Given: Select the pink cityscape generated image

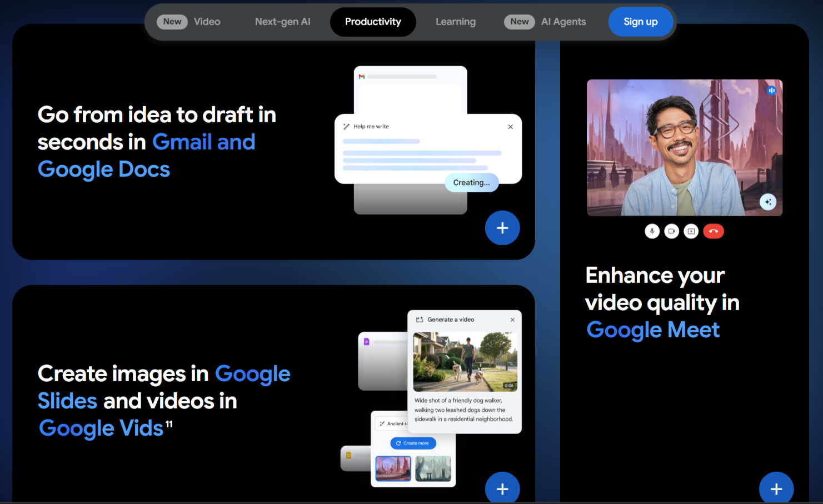Looking at the screenshot, I should (x=393, y=468).
